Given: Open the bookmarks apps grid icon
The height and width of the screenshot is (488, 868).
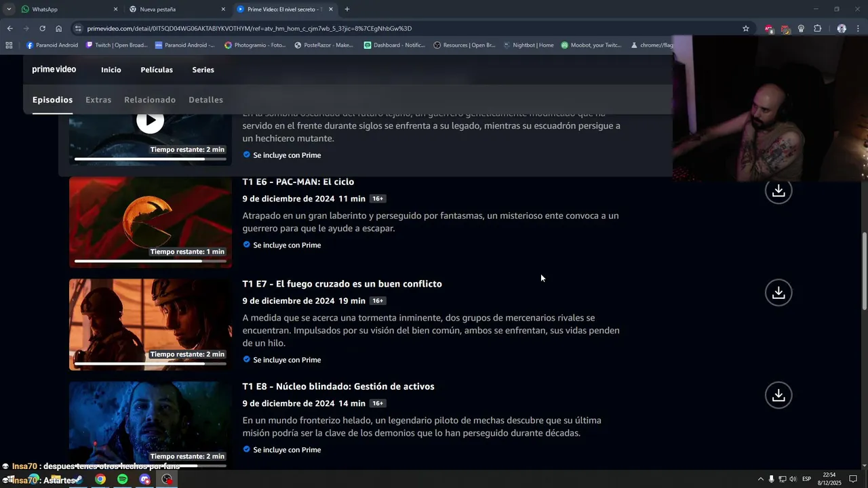Looking at the screenshot, I should click(9, 45).
